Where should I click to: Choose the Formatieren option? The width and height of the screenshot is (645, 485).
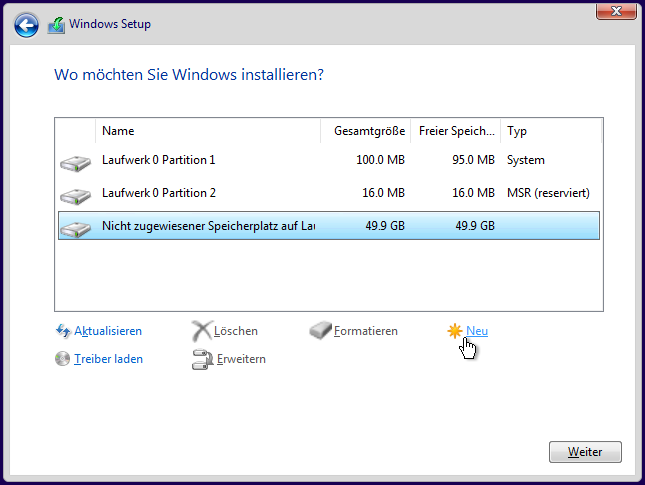point(366,331)
